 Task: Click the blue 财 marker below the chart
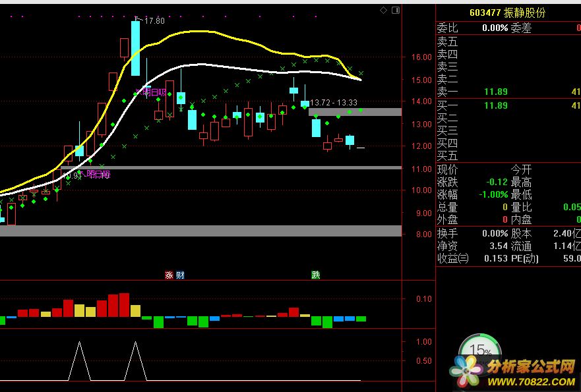tap(180, 275)
